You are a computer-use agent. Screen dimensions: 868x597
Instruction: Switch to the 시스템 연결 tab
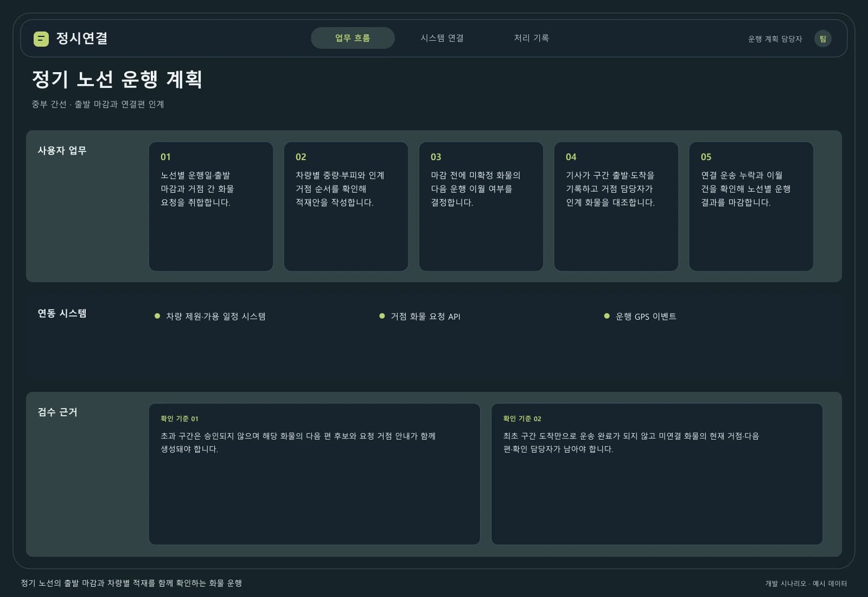point(442,38)
